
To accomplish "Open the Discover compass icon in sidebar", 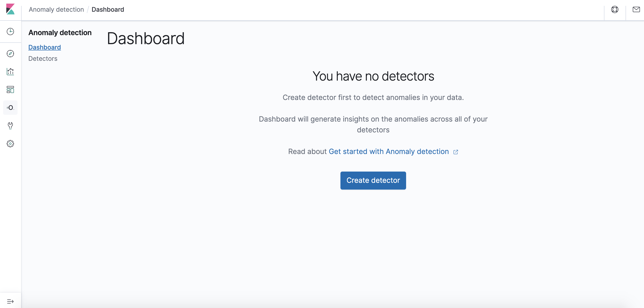I will click(10, 54).
